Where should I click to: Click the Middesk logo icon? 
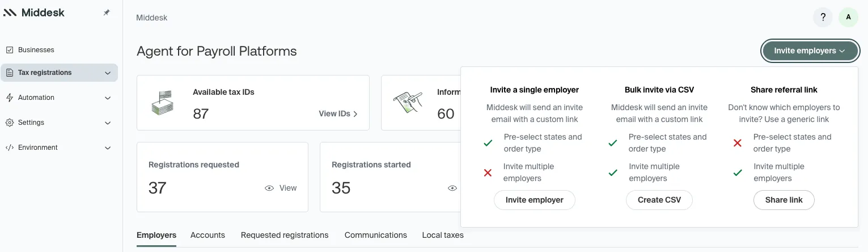(10, 12)
